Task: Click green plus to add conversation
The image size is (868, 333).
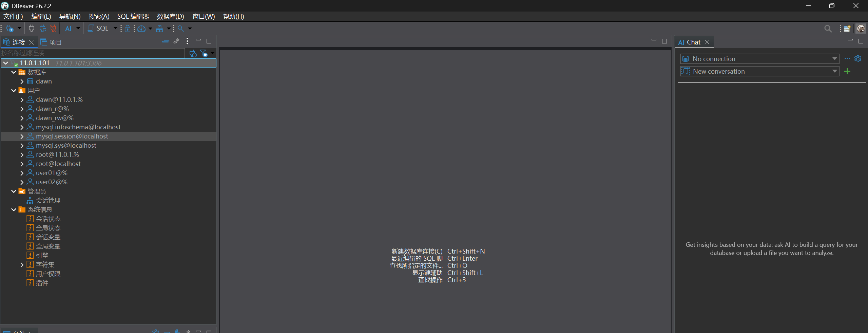Action: [x=847, y=71]
